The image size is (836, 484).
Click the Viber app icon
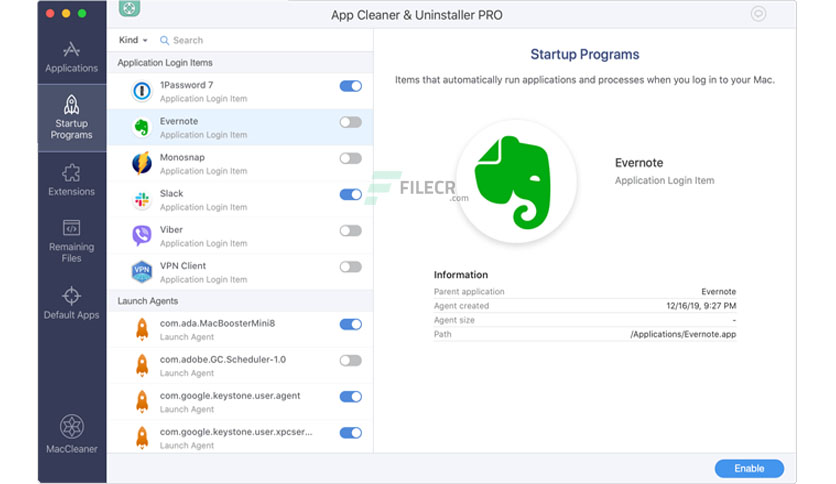[x=142, y=236]
